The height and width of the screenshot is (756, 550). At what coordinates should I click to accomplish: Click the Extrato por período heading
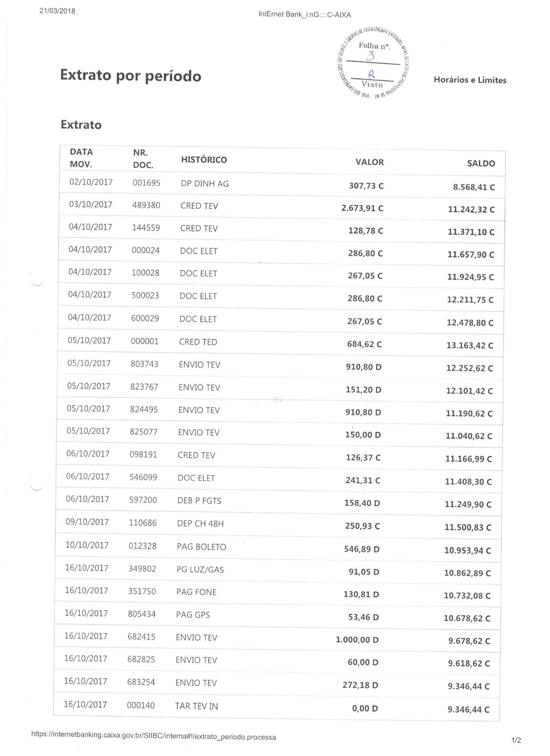(130, 76)
